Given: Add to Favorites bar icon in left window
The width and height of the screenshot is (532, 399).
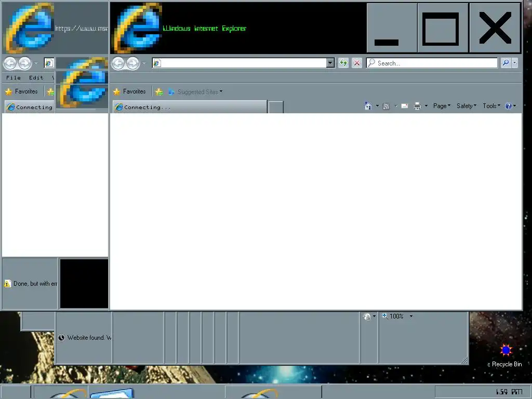Looking at the screenshot, I should tap(50, 91).
